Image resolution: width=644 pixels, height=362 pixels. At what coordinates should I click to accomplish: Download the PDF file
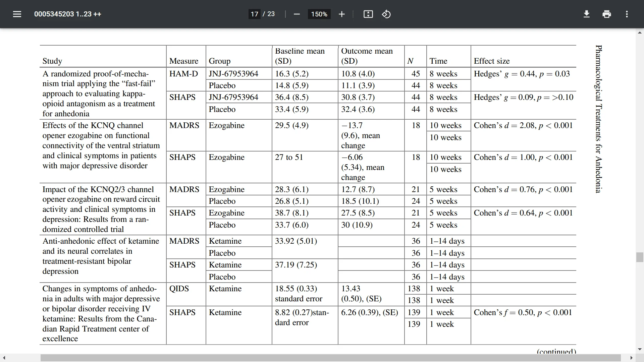pyautogui.click(x=587, y=14)
